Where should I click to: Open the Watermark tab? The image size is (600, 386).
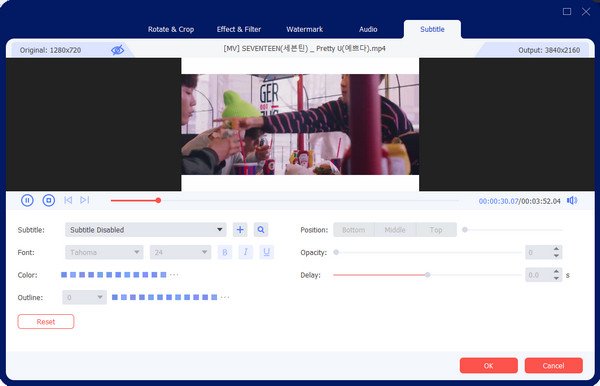305,29
